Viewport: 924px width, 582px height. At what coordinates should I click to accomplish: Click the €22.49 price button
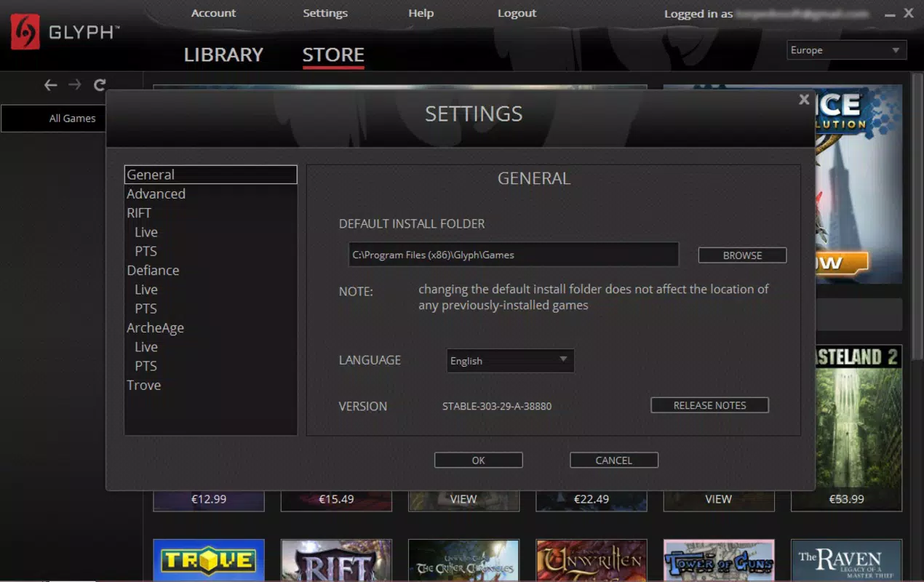[x=591, y=499]
